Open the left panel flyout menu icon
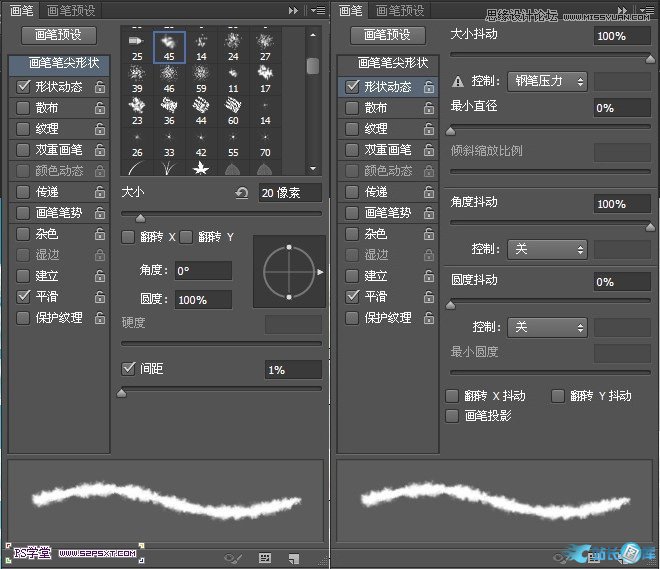Image resolution: width=660 pixels, height=569 pixels. click(317, 10)
